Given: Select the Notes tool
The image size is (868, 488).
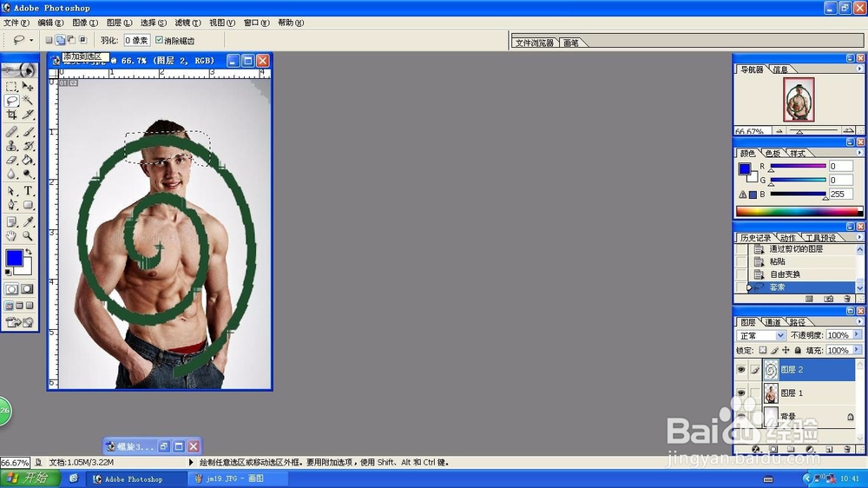Looking at the screenshot, I should 11,222.
